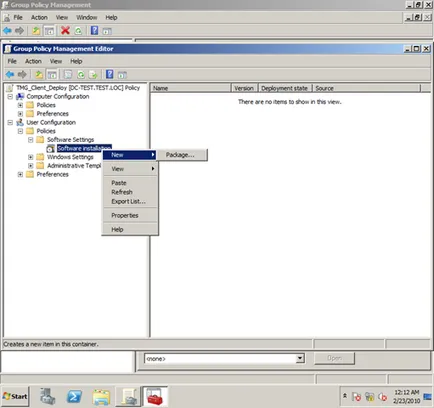
Task: Open Action menu in Group Policy Management
Action: pos(39,17)
